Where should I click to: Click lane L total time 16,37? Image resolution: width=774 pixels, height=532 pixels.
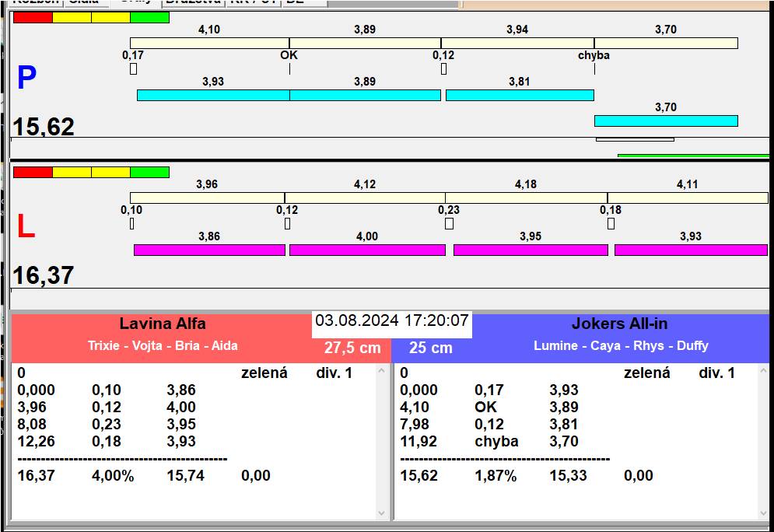[44, 275]
